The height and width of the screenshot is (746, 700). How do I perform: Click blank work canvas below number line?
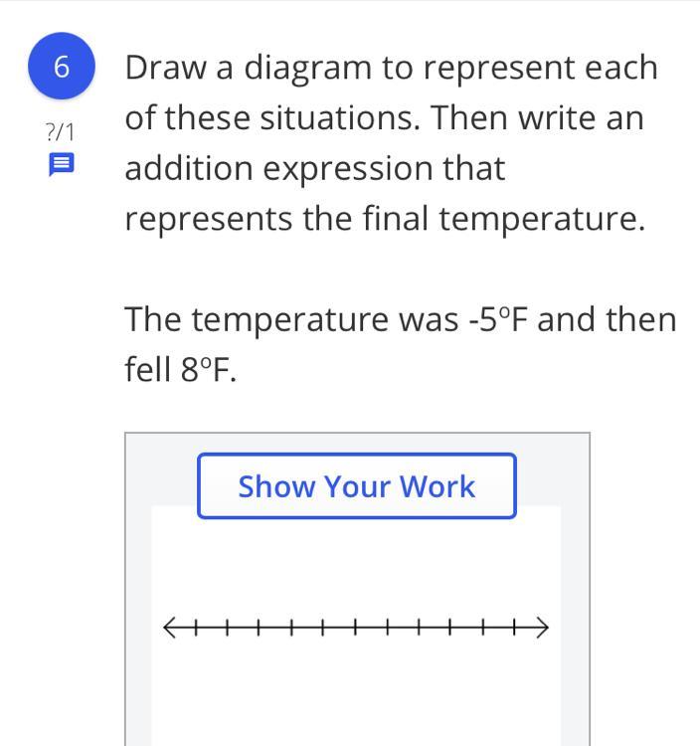tap(356, 696)
